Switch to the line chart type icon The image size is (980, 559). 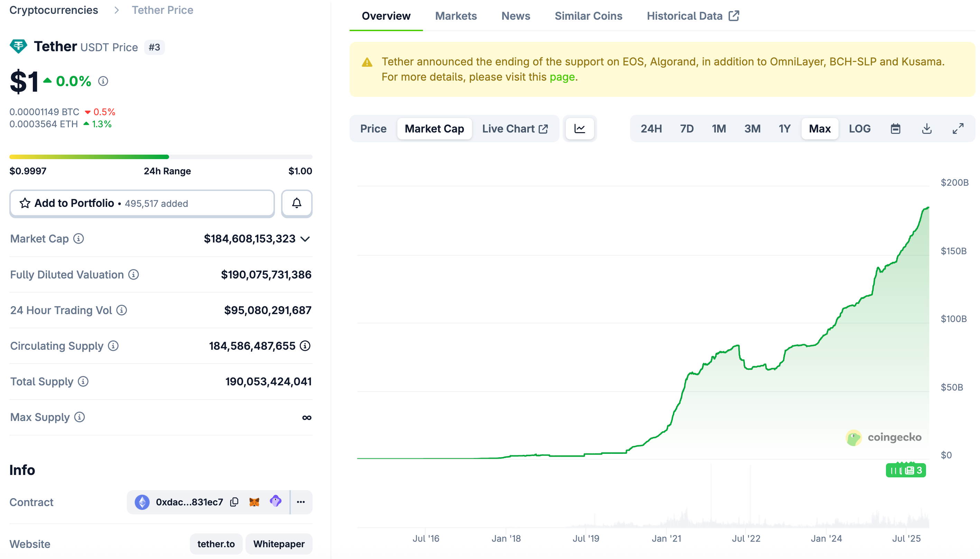click(580, 129)
